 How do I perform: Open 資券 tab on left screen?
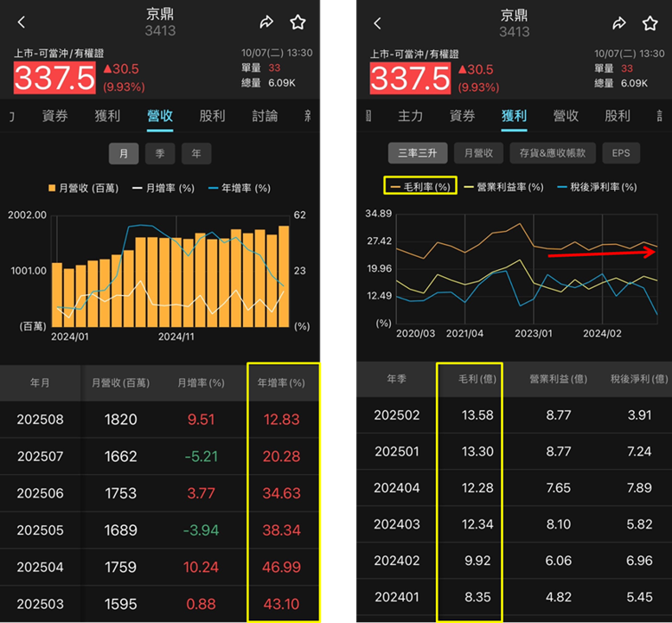55,116
